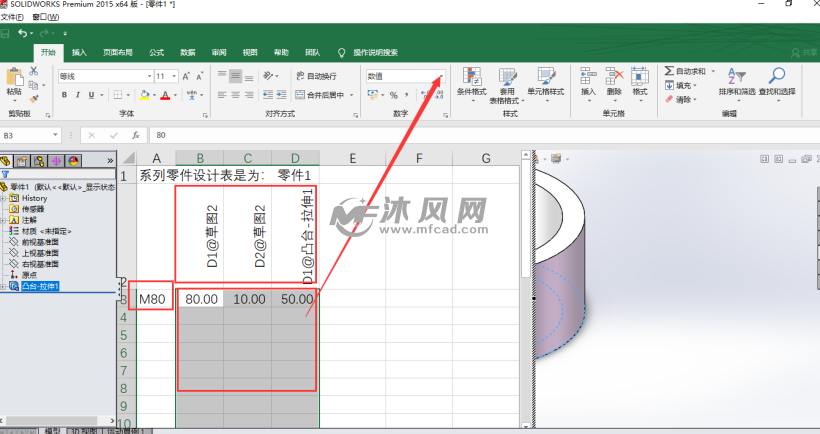Click the FeatureManager filter funnel icon
Screen dimensions: 820x434
tap(5, 175)
